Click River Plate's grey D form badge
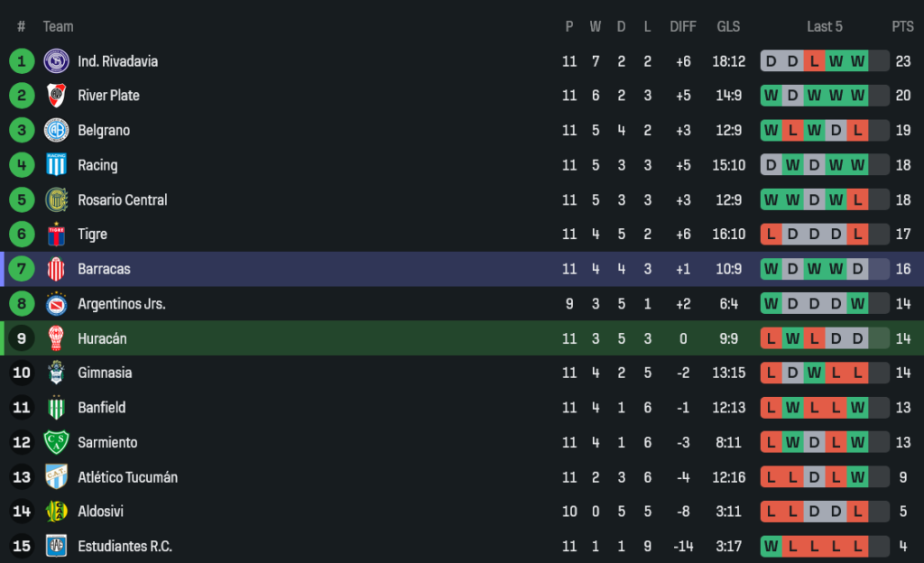The image size is (924, 563). coord(792,96)
